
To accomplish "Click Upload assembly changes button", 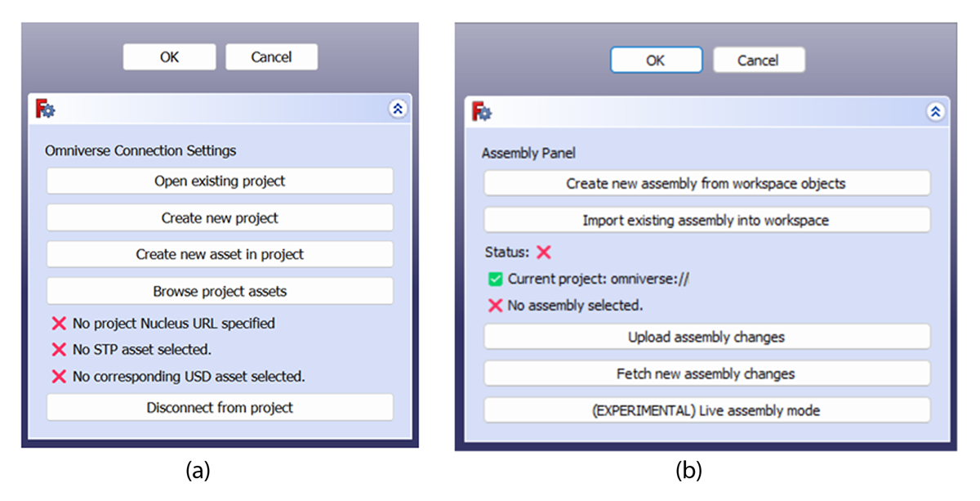I will tap(706, 337).
